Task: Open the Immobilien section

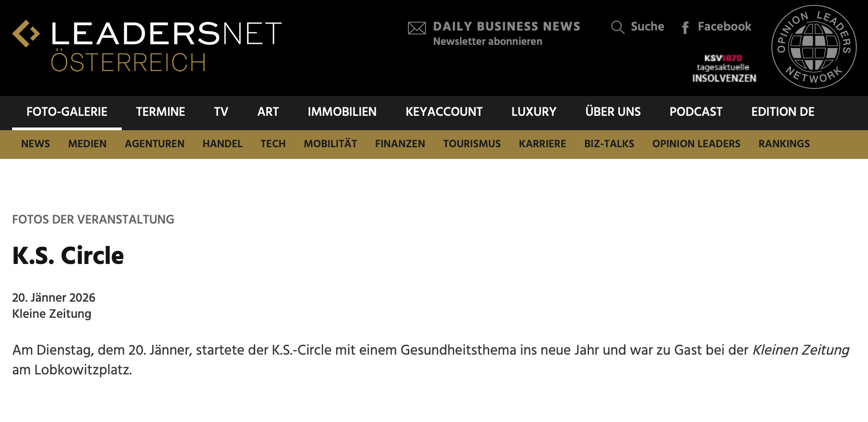Action: coord(342,112)
